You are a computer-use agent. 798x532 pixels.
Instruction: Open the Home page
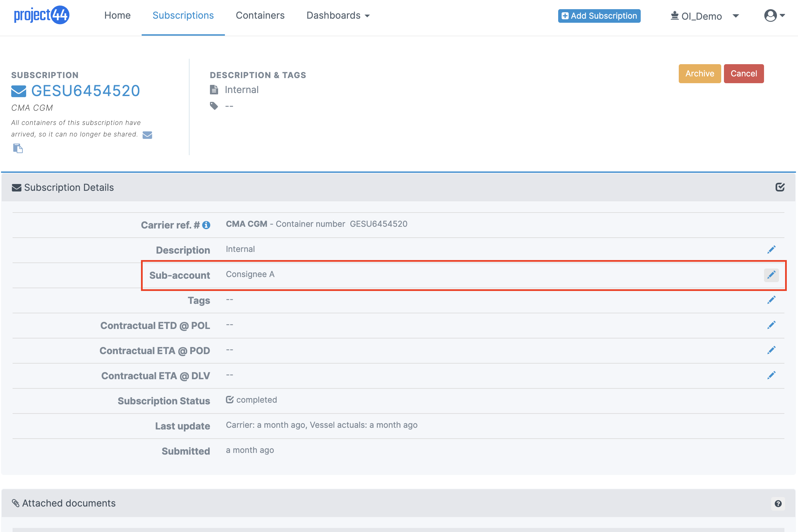click(117, 16)
